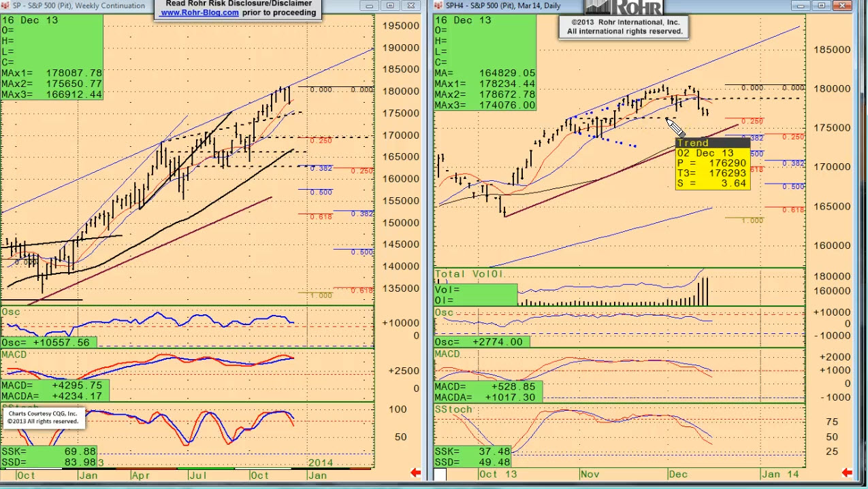Click the SP weekly chart window icon
The height and width of the screenshot is (489, 868).
(6, 5)
